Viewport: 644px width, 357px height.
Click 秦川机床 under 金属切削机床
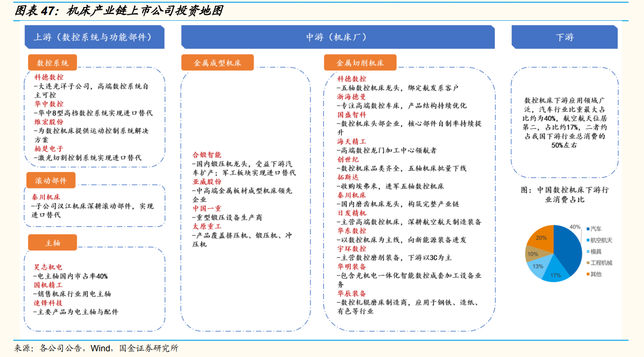[x=352, y=195]
